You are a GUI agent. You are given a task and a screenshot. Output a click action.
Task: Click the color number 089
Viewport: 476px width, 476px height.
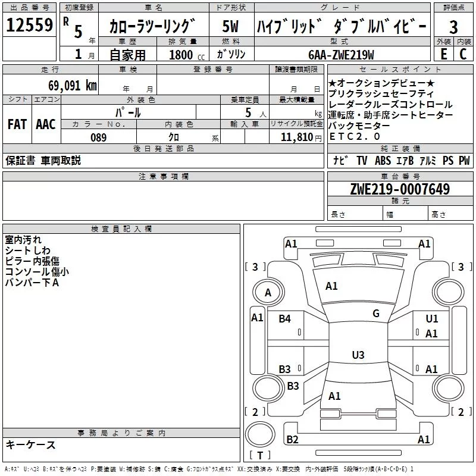98,137
